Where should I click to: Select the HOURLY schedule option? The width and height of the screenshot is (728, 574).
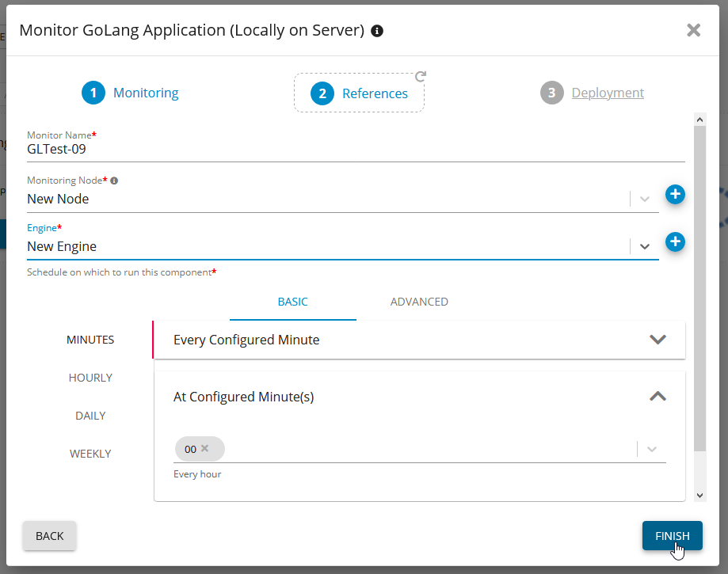pos(90,378)
